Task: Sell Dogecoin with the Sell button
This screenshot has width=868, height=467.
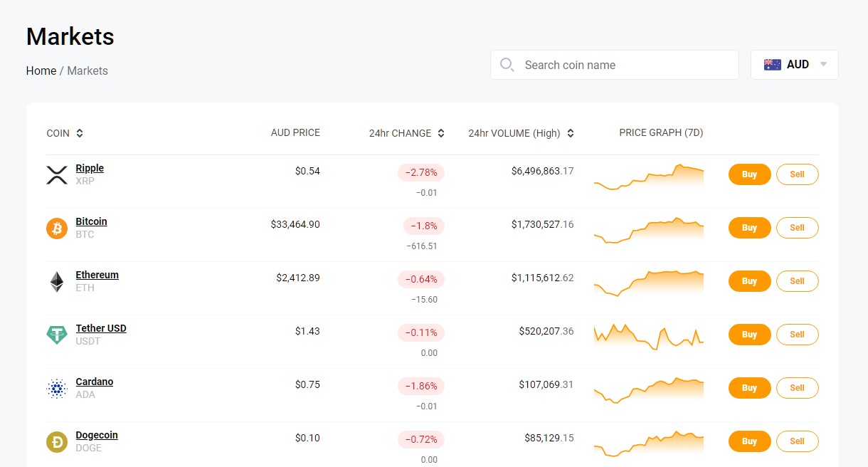Action: [798, 441]
